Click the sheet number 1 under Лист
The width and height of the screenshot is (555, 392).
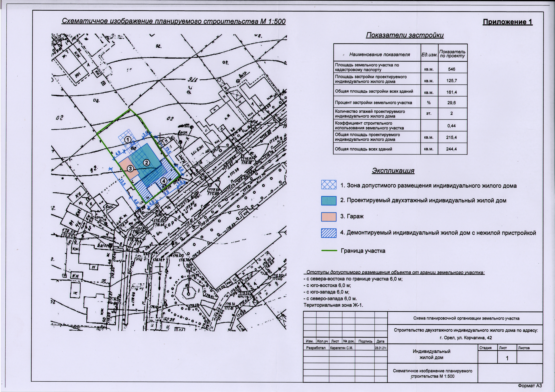(507, 358)
